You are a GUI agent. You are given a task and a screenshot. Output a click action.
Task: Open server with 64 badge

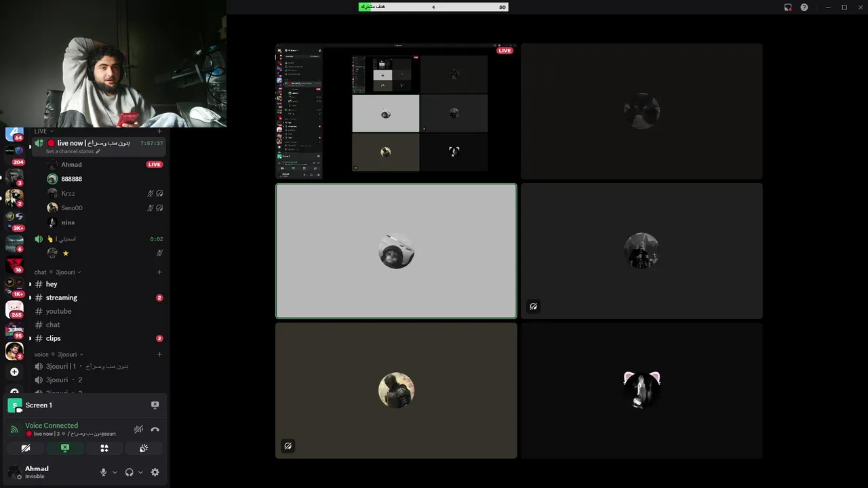(14, 134)
